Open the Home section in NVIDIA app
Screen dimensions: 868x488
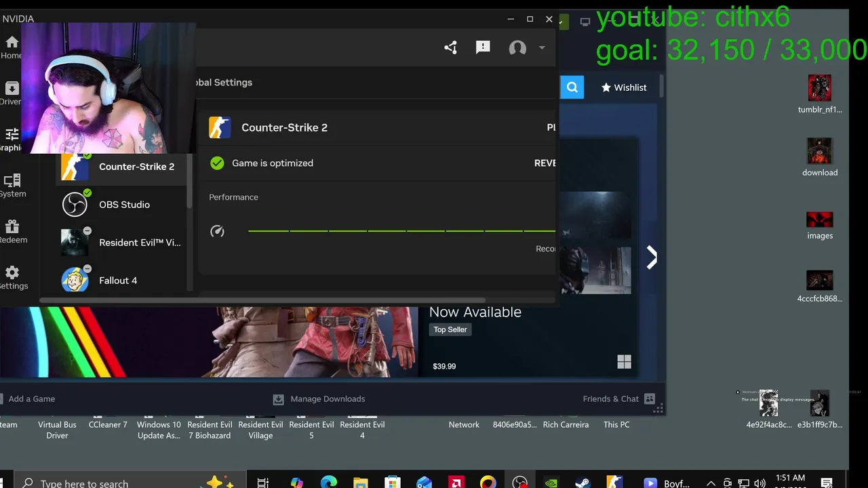point(11,47)
